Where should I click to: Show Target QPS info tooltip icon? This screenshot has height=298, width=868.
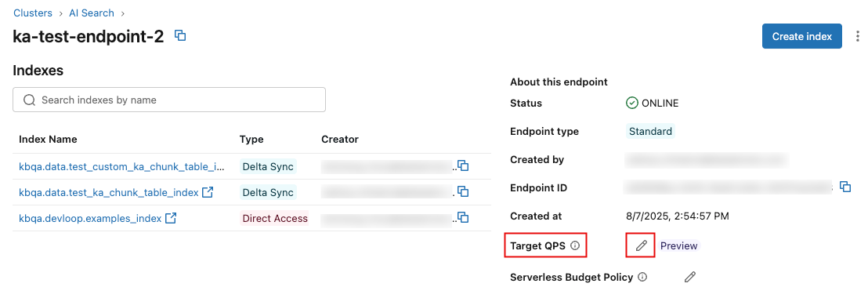click(x=575, y=246)
